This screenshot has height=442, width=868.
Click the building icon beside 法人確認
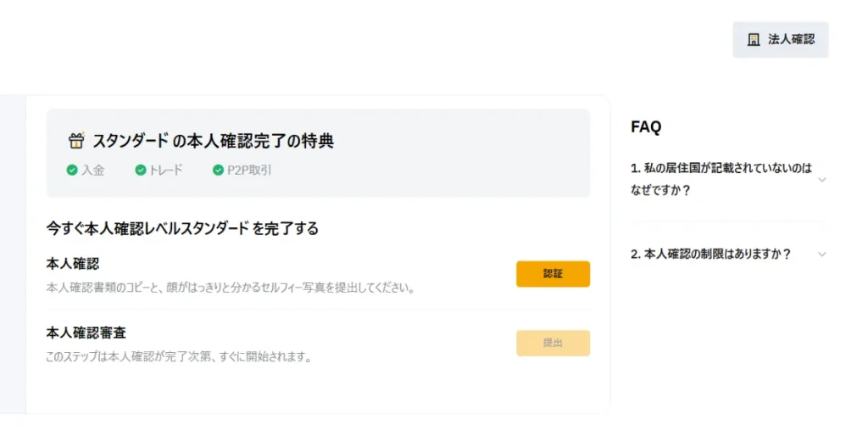(x=754, y=40)
